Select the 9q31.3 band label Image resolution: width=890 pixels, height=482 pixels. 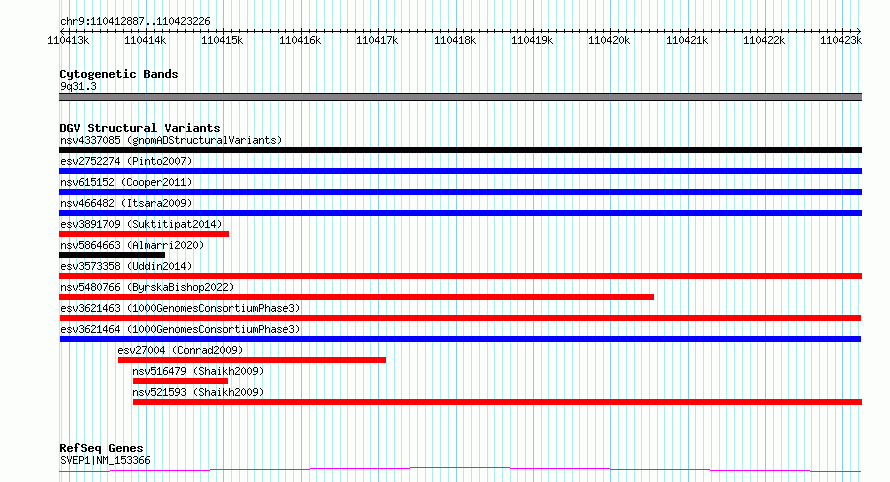tap(78, 86)
